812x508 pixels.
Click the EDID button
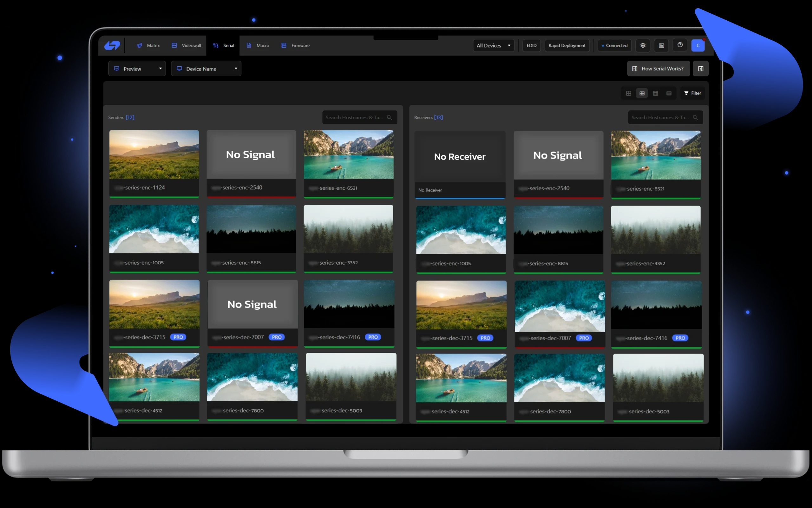coord(531,45)
